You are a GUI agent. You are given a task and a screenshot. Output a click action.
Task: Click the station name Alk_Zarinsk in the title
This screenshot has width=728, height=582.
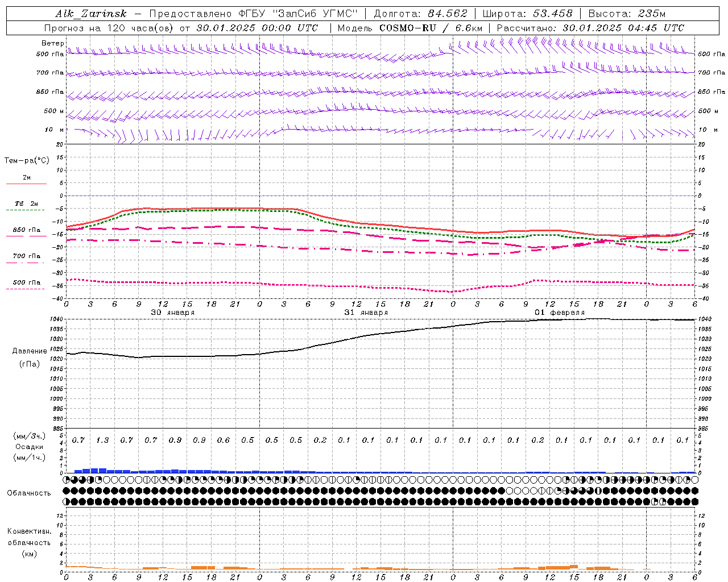91,14
